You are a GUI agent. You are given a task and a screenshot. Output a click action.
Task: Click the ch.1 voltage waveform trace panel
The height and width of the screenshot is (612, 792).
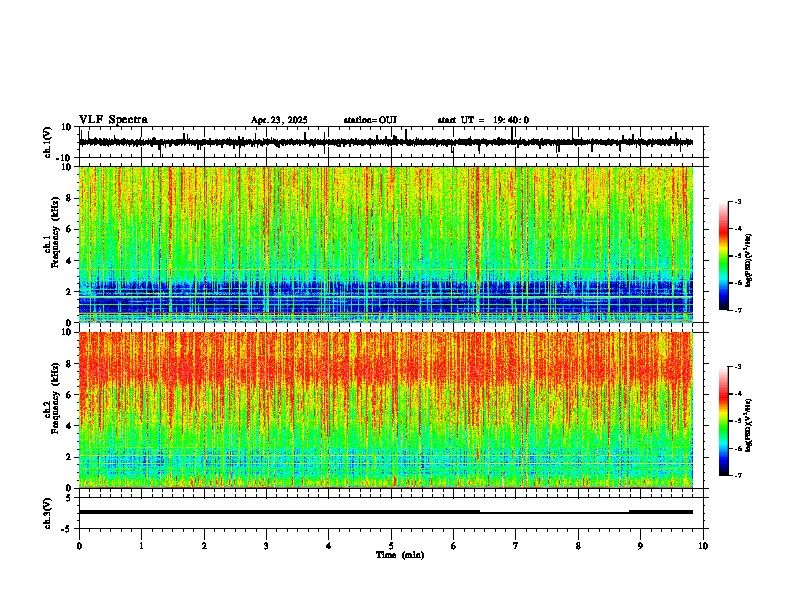tap(393, 142)
